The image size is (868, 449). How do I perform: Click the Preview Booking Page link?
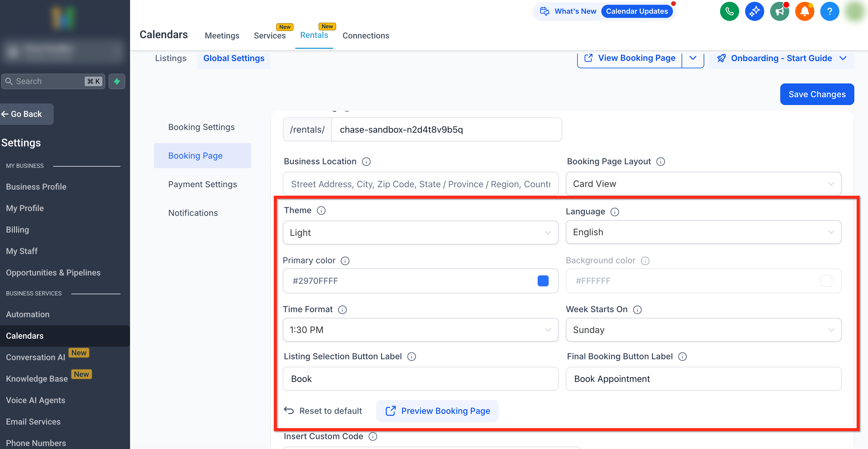[x=438, y=411]
